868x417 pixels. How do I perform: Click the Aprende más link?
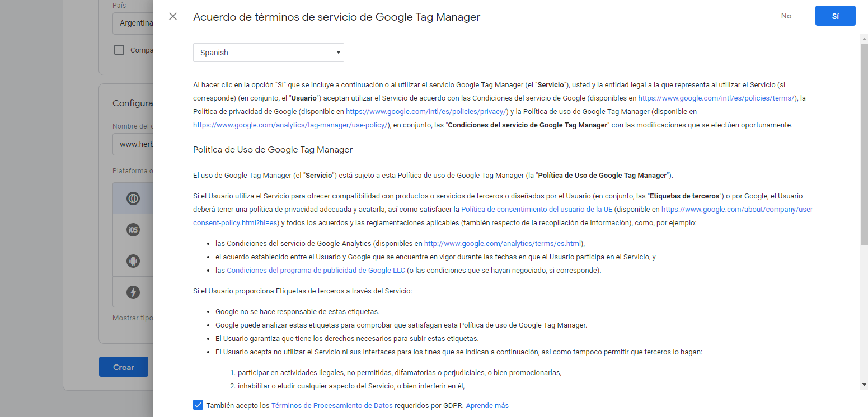pos(487,406)
